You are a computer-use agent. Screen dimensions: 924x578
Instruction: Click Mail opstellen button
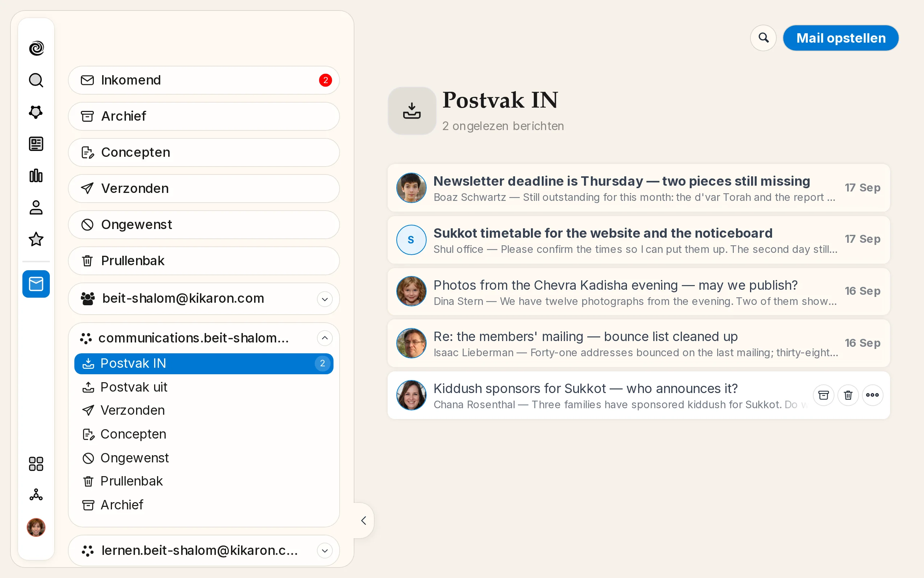841,38
